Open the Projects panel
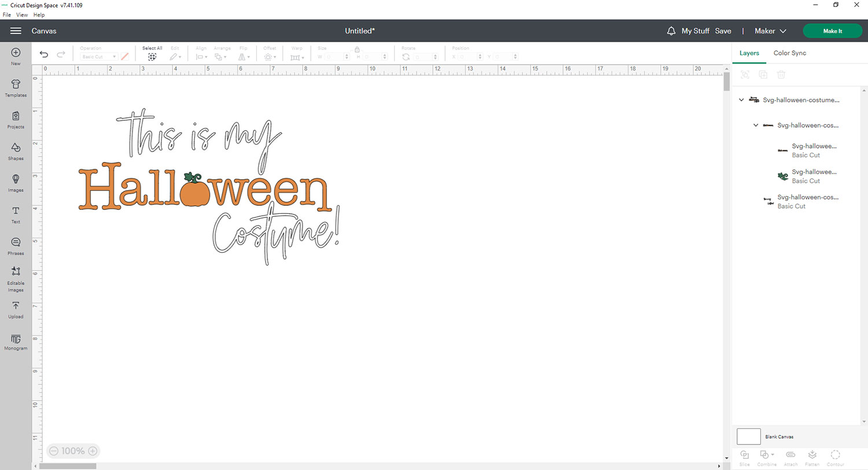The image size is (868, 470). [x=16, y=120]
